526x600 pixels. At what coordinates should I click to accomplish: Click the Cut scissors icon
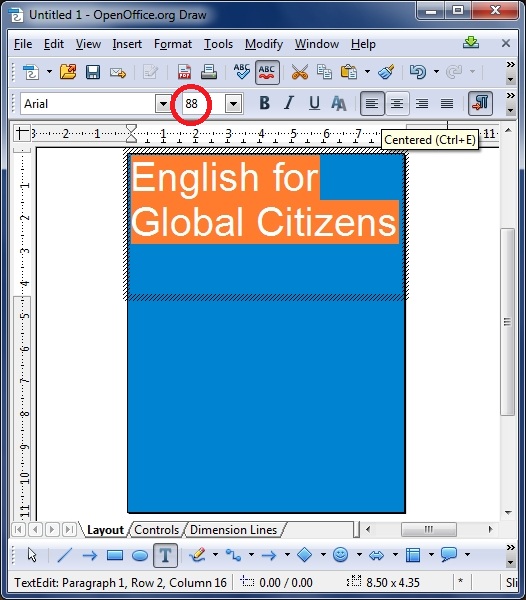coord(300,72)
